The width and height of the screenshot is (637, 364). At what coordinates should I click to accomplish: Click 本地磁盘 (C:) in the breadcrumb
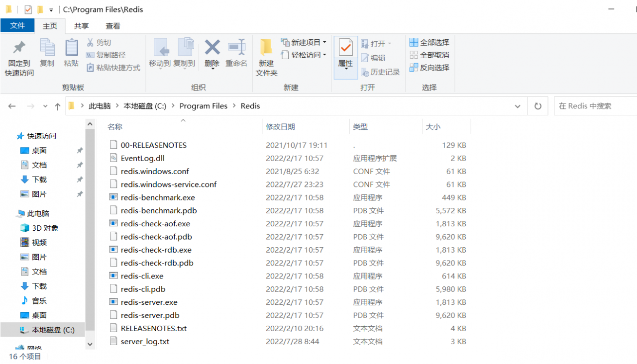(145, 106)
